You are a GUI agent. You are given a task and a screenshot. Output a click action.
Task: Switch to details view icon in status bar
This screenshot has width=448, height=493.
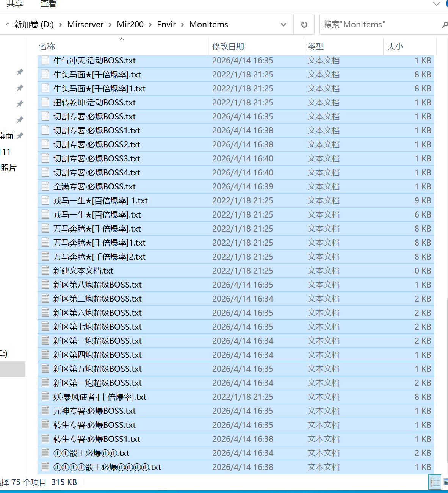click(x=435, y=482)
